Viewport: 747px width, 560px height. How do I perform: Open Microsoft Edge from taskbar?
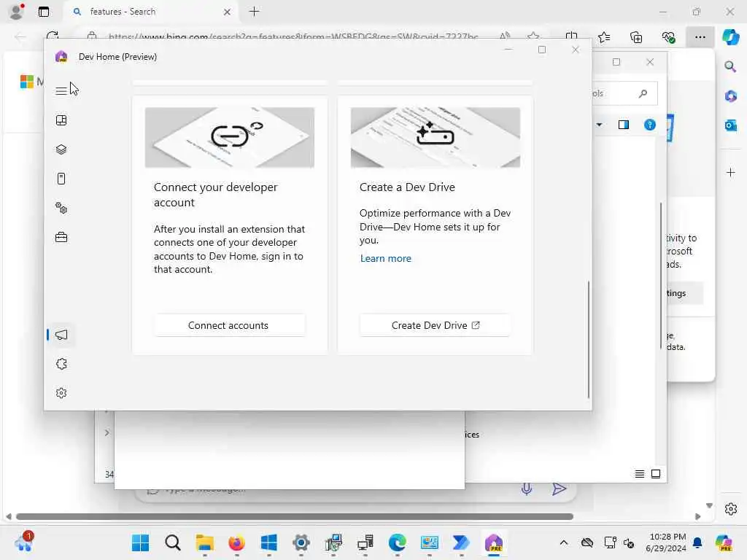pos(397,542)
